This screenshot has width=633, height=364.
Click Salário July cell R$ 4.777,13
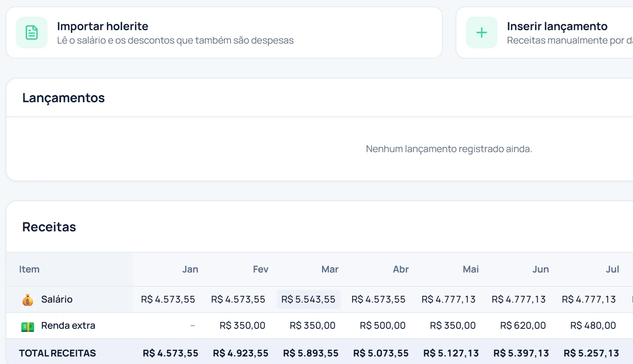(x=589, y=299)
